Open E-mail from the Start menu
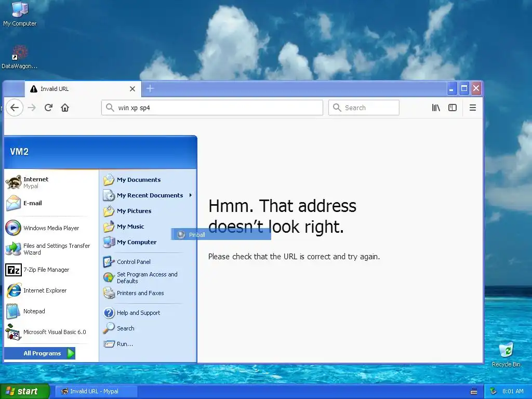532x399 pixels. point(51,203)
